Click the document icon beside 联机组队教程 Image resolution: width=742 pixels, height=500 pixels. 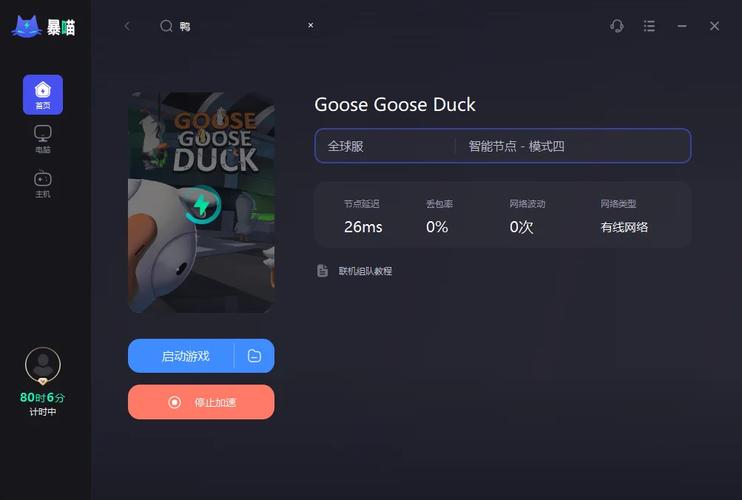(322, 271)
